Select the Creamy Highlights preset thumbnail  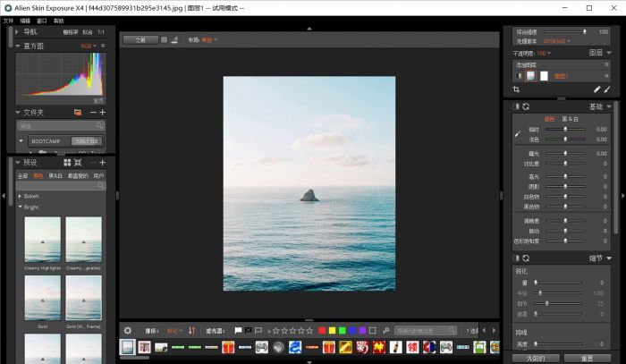click(43, 240)
